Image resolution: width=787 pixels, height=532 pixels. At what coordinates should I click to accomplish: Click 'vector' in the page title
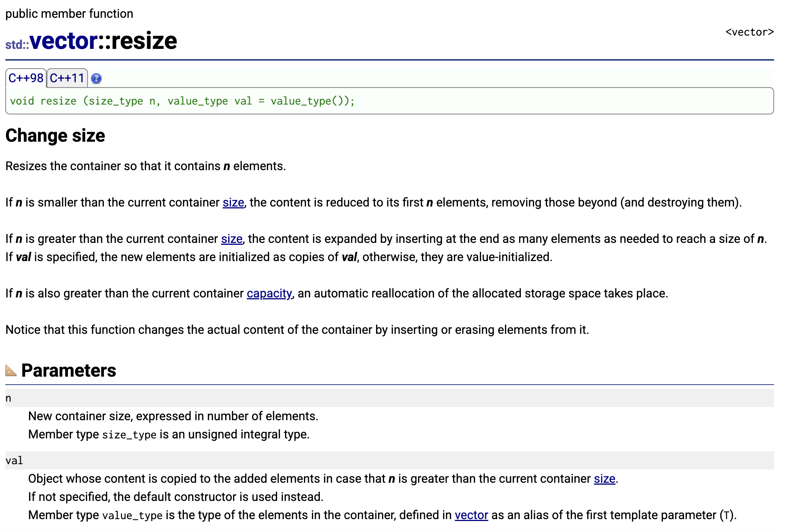point(64,41)
